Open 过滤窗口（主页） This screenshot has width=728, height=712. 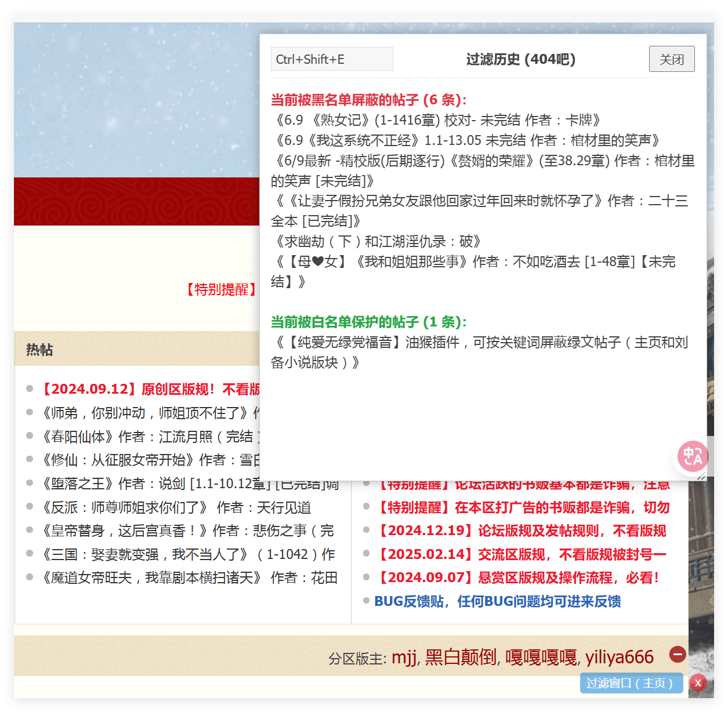[631, 683]
